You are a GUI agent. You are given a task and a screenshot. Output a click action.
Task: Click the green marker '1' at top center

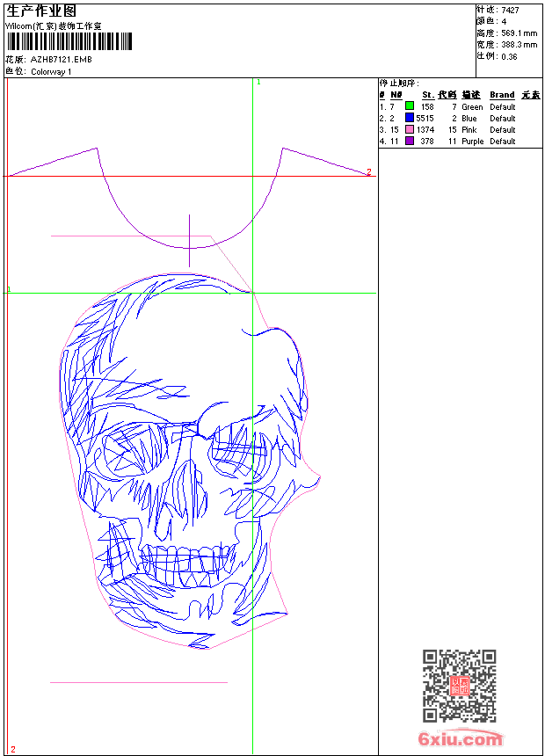coord(258,82)
